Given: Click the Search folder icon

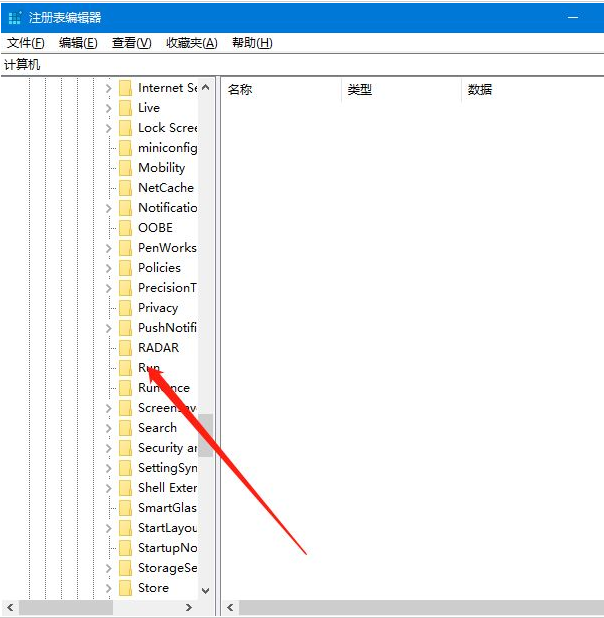Looking at the screenshot, I should click(125, 428).
